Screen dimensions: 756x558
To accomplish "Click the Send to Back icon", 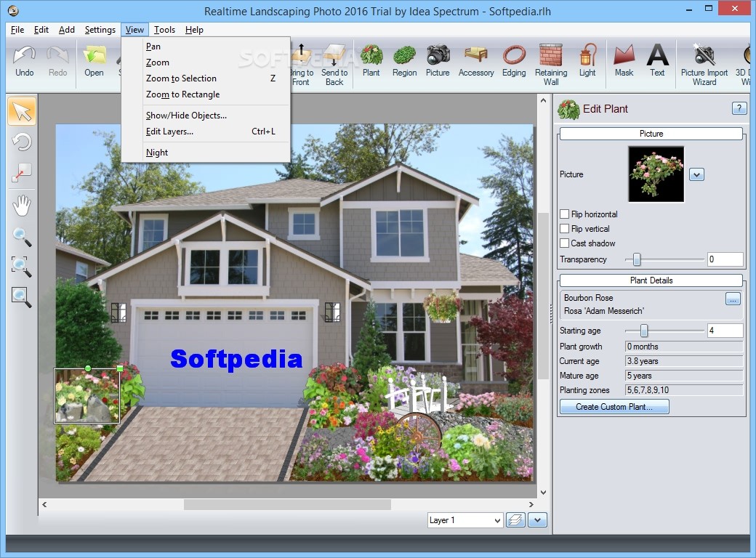I will (334, 65).
